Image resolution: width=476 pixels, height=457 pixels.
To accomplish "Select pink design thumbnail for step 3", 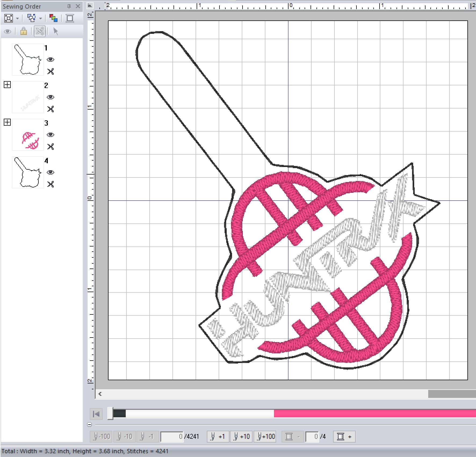I will coord(28,135).
